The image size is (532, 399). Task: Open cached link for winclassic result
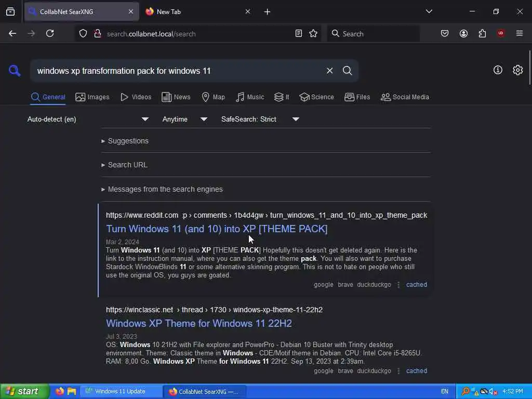click(417, 371)
